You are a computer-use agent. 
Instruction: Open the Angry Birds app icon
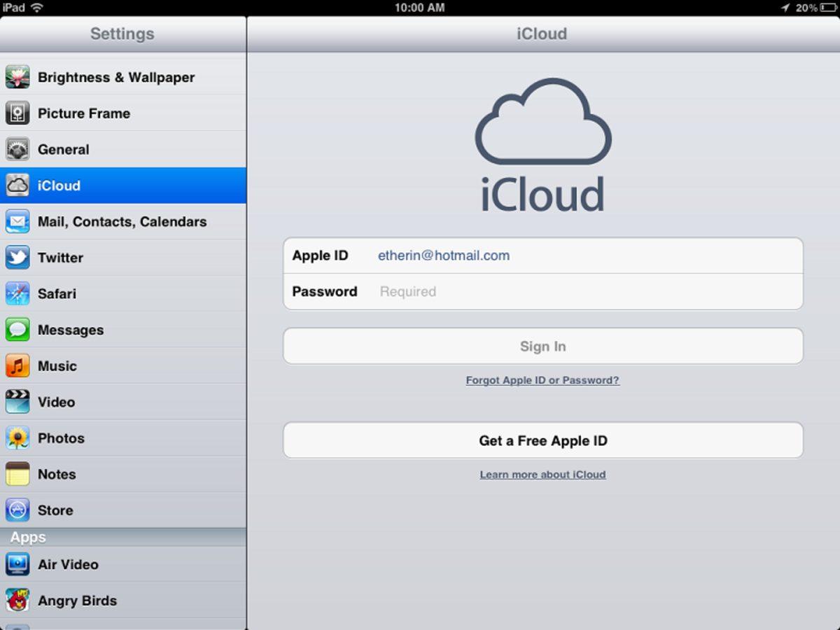(x=17, y=601)
